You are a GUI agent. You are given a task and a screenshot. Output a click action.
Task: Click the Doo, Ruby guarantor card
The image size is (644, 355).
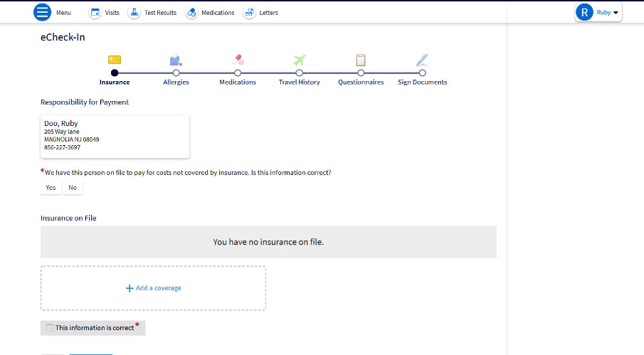115,136
